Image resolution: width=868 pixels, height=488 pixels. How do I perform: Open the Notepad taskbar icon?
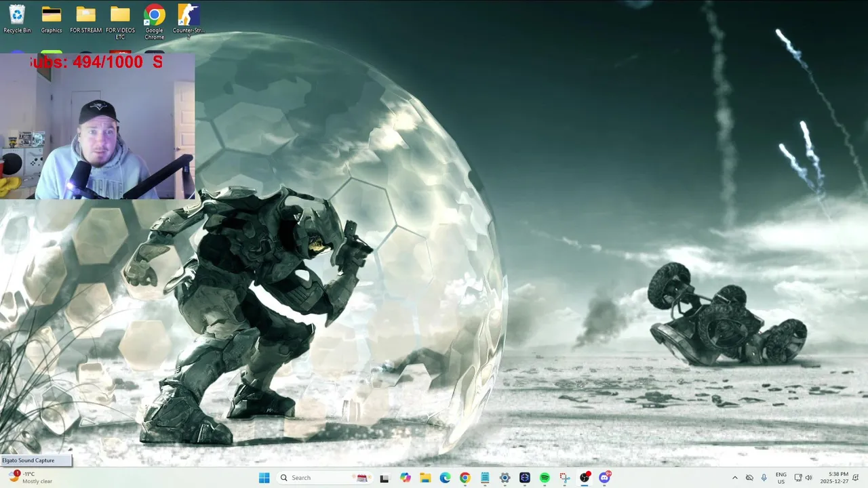click(x=485, y=478)
